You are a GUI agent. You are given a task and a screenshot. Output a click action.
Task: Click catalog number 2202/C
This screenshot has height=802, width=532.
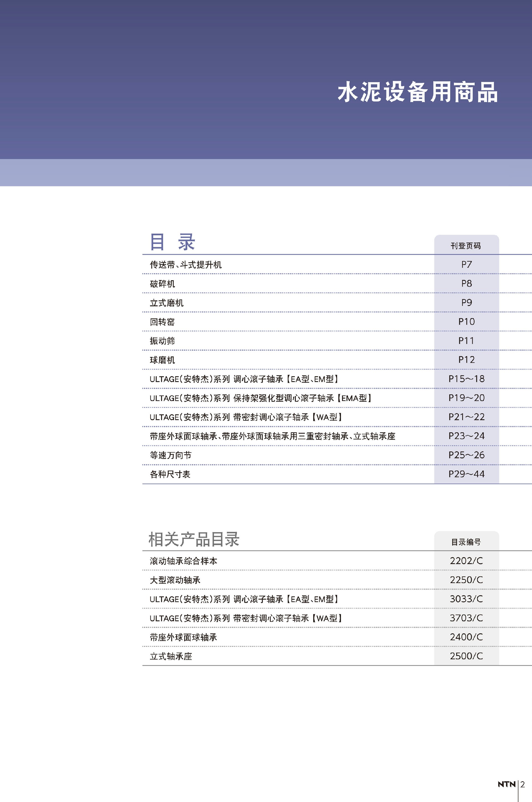click(x=466, y=560)
